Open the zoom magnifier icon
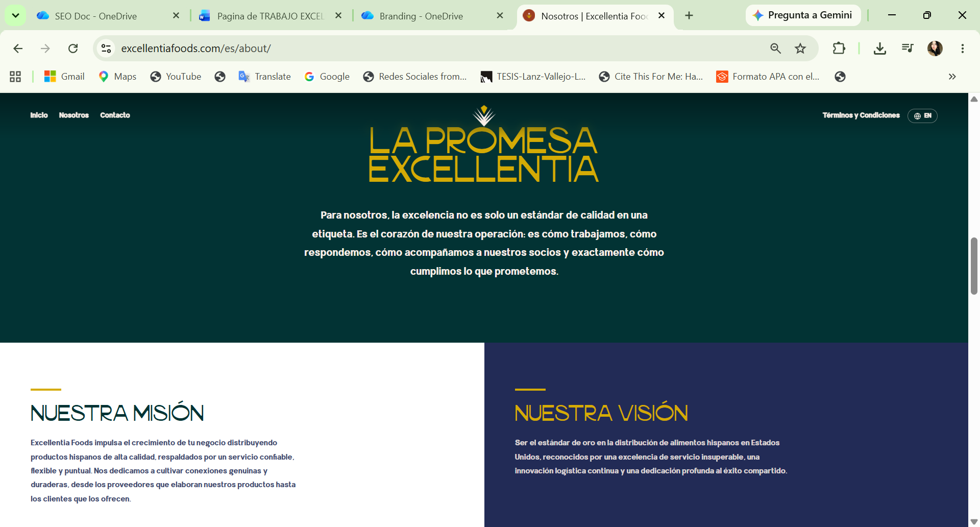The image size is (980, 527). pyautogui.click(x=776, y=49)
